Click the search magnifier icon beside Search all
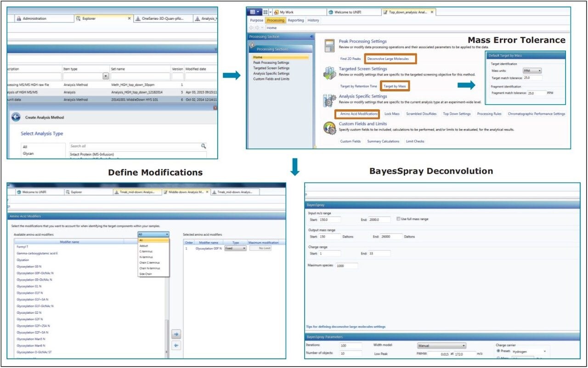Screen dimensions: 588x368 [x=203, y=146]
